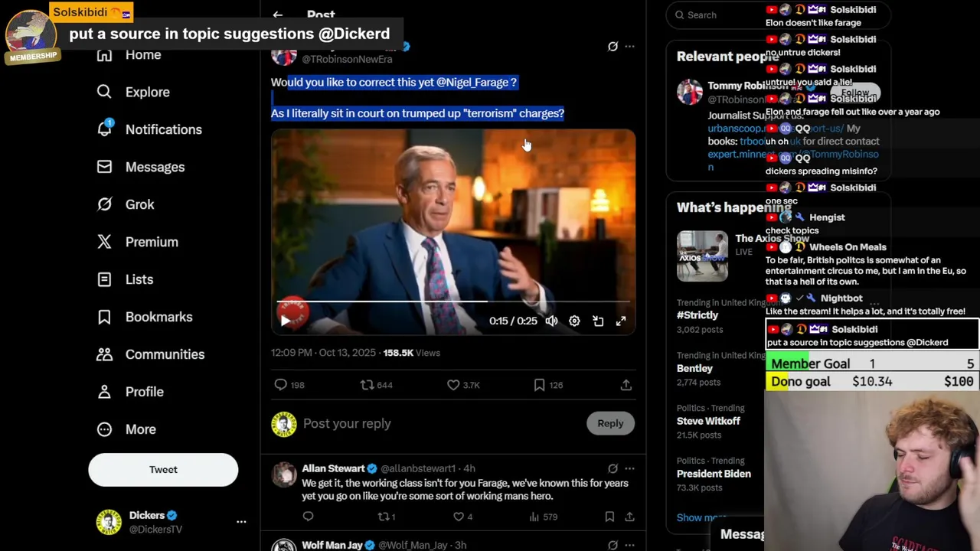Screen dimensions: 980x551
Task: Open Allan Stewart's profile name
Action: pyautogui.click(x=333, y=468)
